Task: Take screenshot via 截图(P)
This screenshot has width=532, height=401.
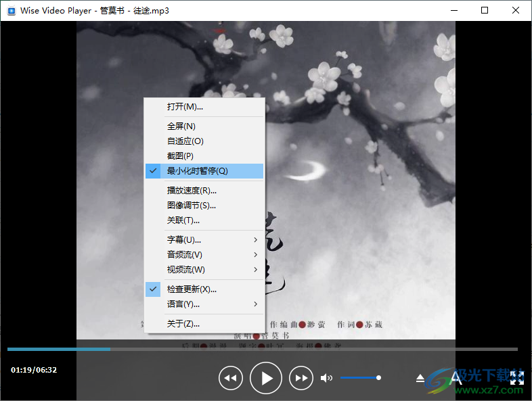Action: (204, 156)
